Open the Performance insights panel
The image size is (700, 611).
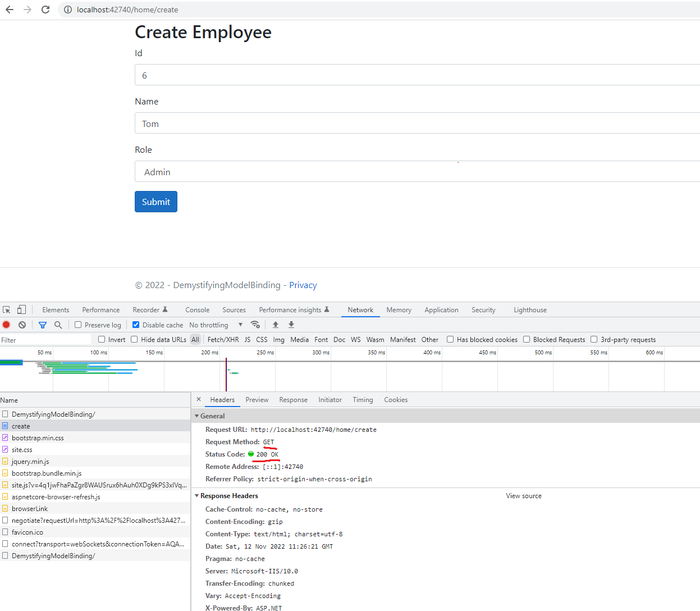(294, 309)
